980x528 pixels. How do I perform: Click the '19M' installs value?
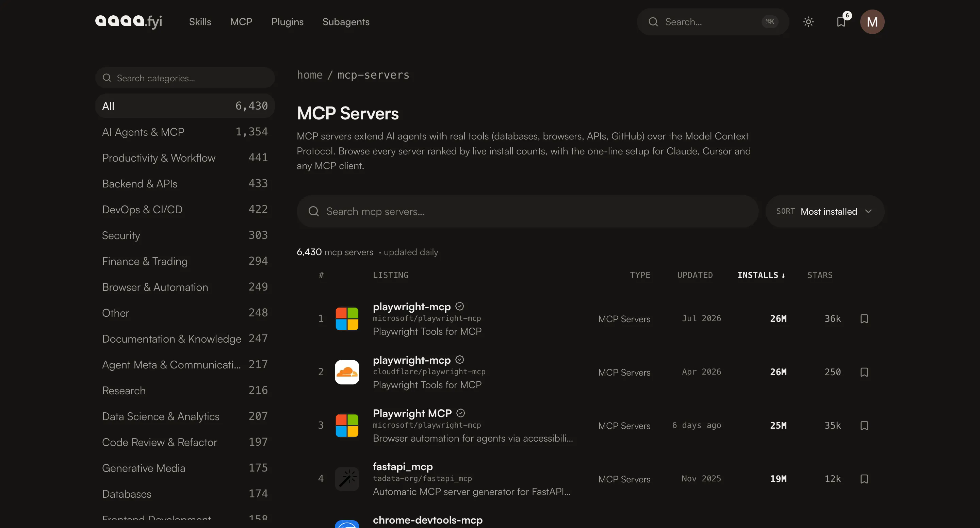778,479
